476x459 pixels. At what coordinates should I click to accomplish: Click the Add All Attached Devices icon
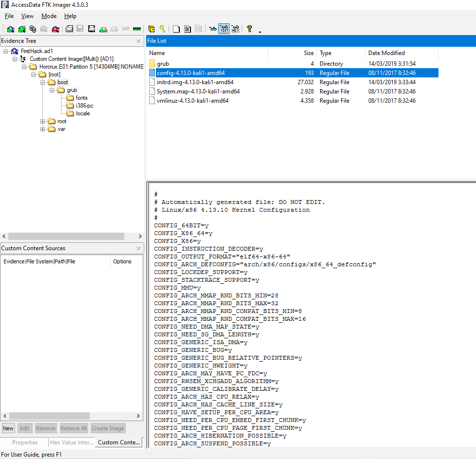21,29
